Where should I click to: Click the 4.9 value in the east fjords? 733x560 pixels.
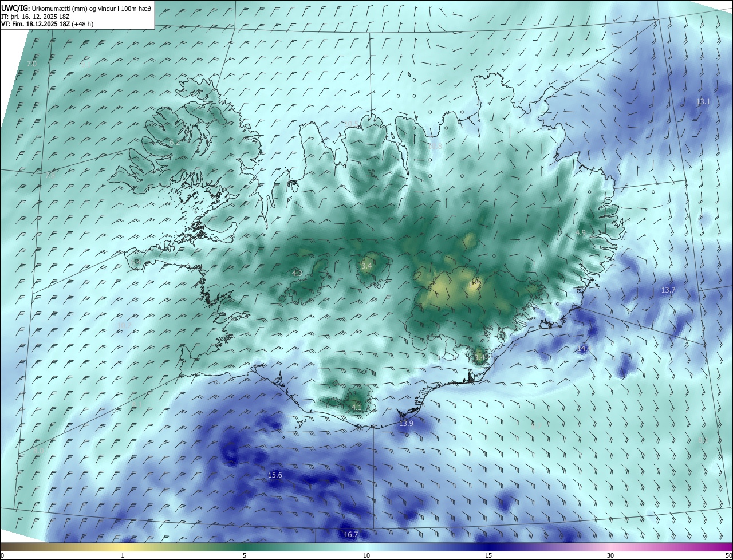pyautogui.click(x=581, y=233)
